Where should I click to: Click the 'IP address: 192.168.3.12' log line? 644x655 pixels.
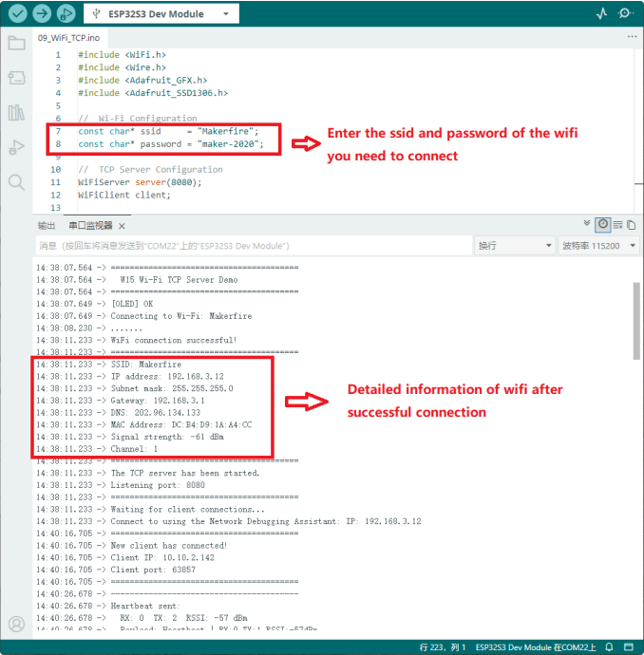coord(130,376)
